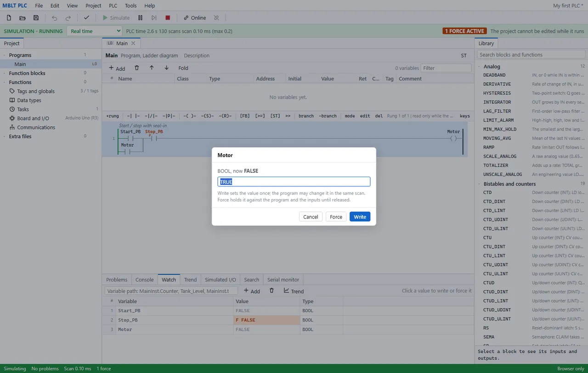Pause the simulation with the pause icon

pyautogui.click(x=140, y=18)
